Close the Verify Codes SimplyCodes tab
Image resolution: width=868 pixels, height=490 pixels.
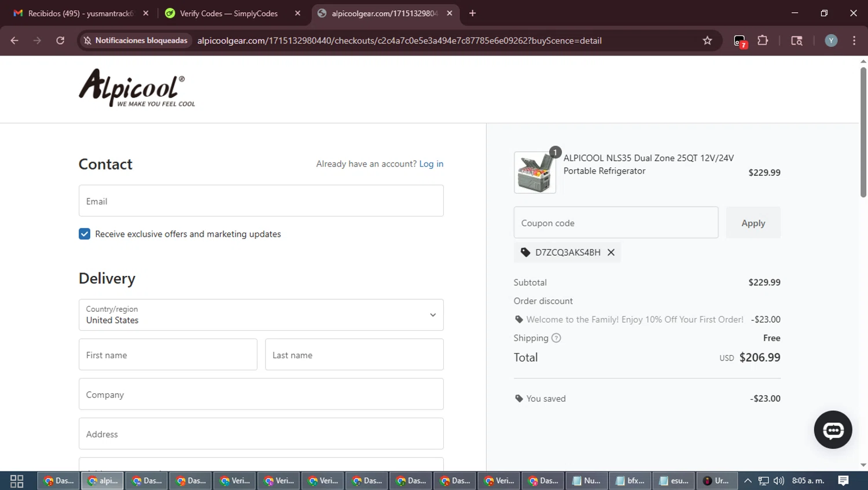click(297, 13)
